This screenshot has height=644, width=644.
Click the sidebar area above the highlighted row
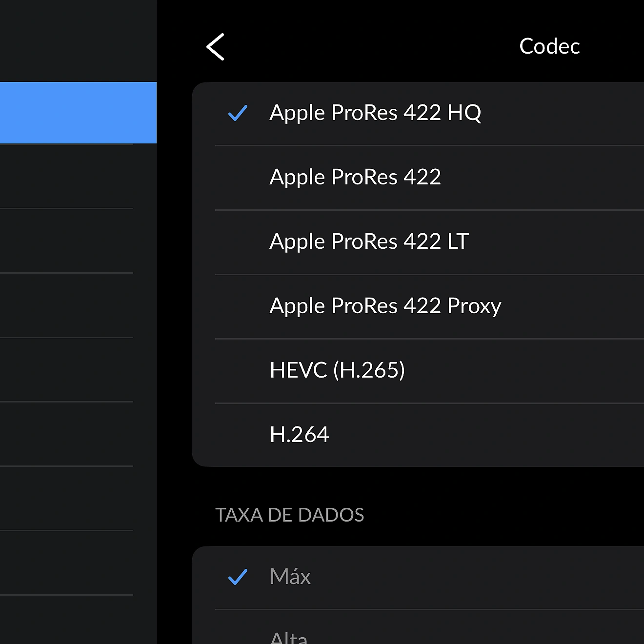tap(78, 41)
